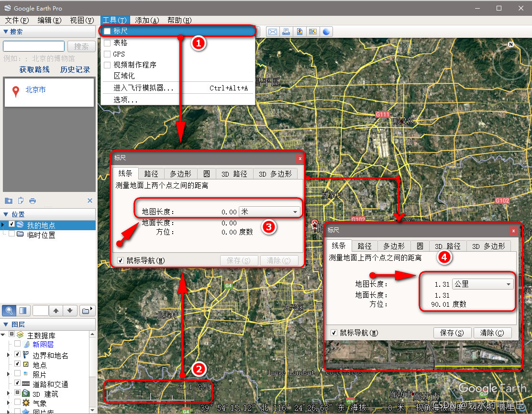532x414 pixels.
Task: Click the 气象 sun icon
Action: [26, 403]
